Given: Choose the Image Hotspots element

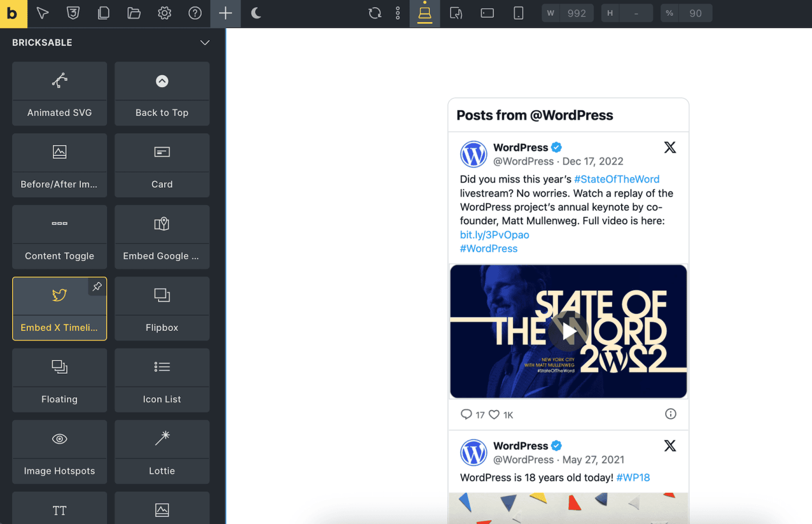Looking at the screenshot, I should tap(59, 452).
